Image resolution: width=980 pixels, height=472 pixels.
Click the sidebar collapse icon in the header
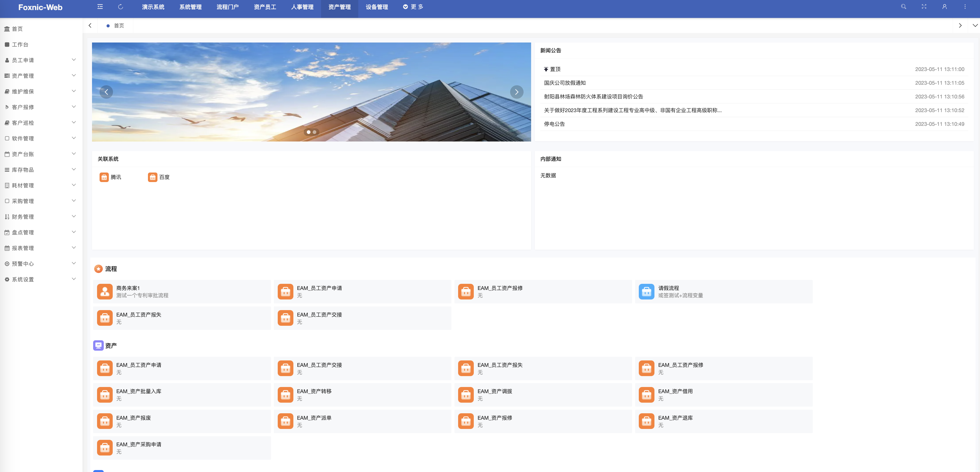[x=100, y=6]
